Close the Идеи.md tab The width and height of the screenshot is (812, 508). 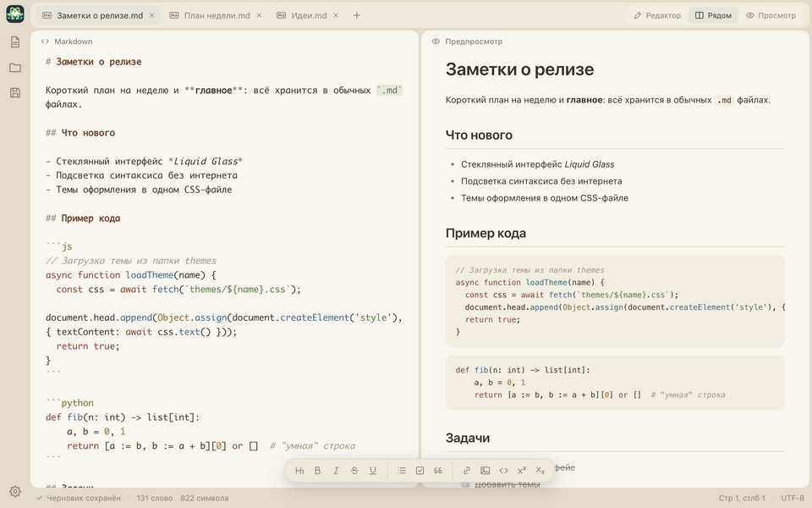tap(336, 15)
